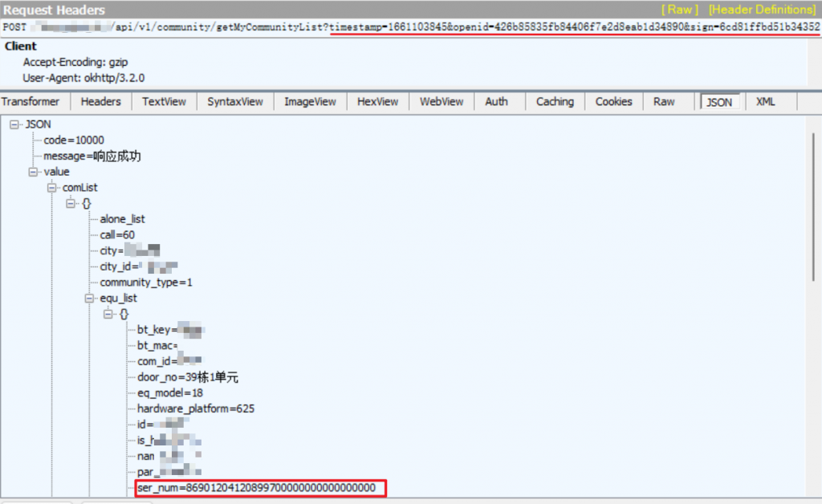Collapse the equ_list node
Screen dimensions: 822x504
coord(89,298)
